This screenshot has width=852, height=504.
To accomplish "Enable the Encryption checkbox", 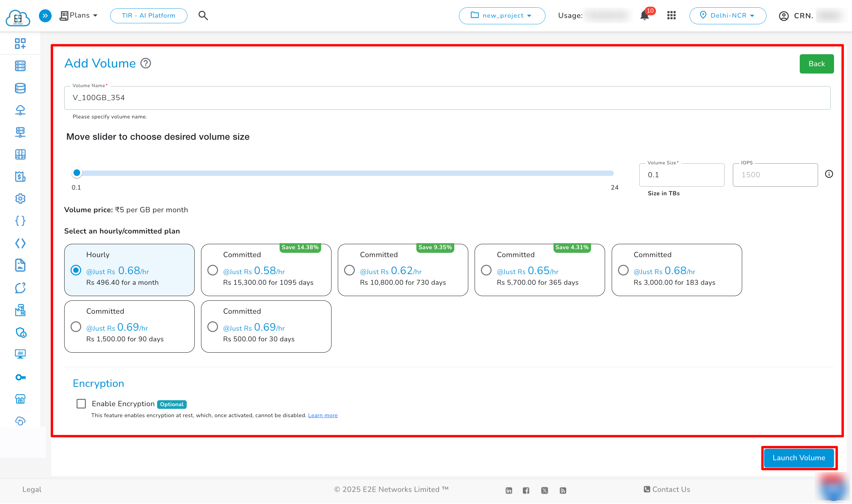I will (x=81, y=404).
